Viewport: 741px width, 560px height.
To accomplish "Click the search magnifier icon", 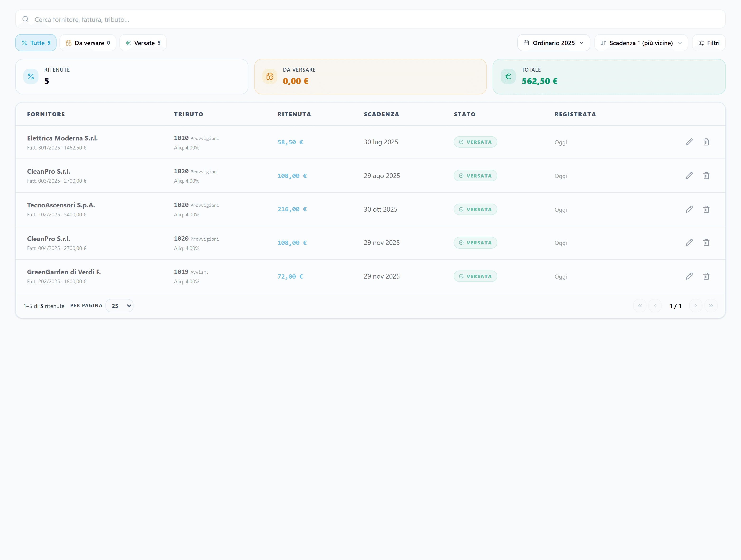I will tap(25, 19).
